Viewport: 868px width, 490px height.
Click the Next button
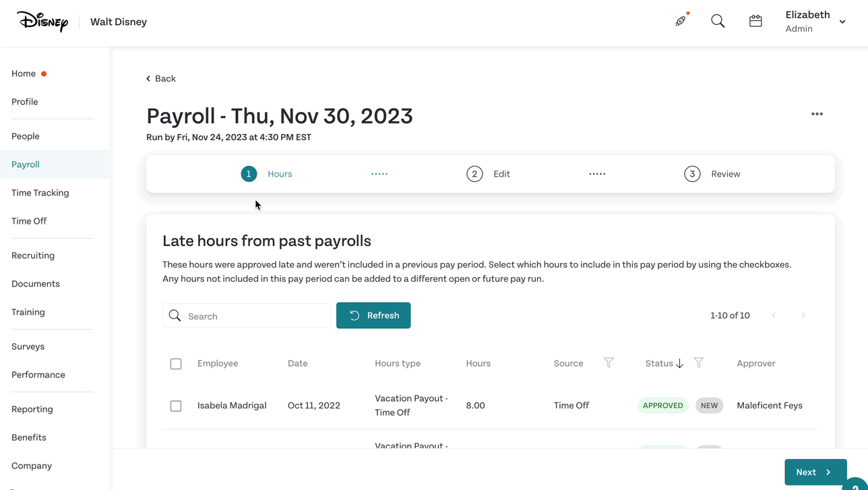[x=815, y=472]
